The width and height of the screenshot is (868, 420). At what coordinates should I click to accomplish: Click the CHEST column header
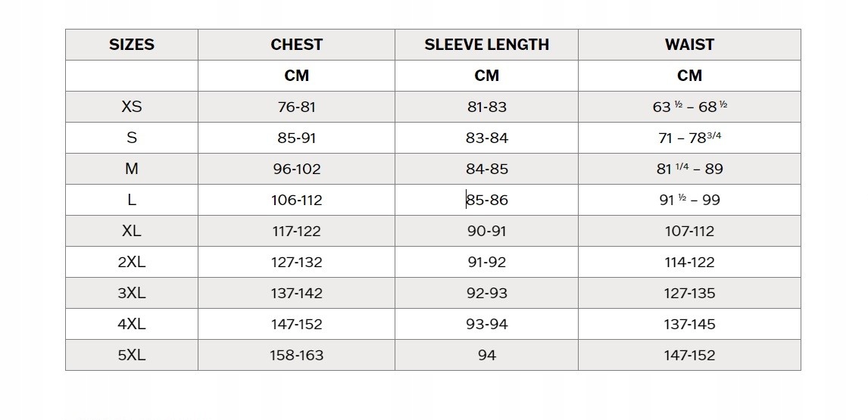click(x=296, y=45)
